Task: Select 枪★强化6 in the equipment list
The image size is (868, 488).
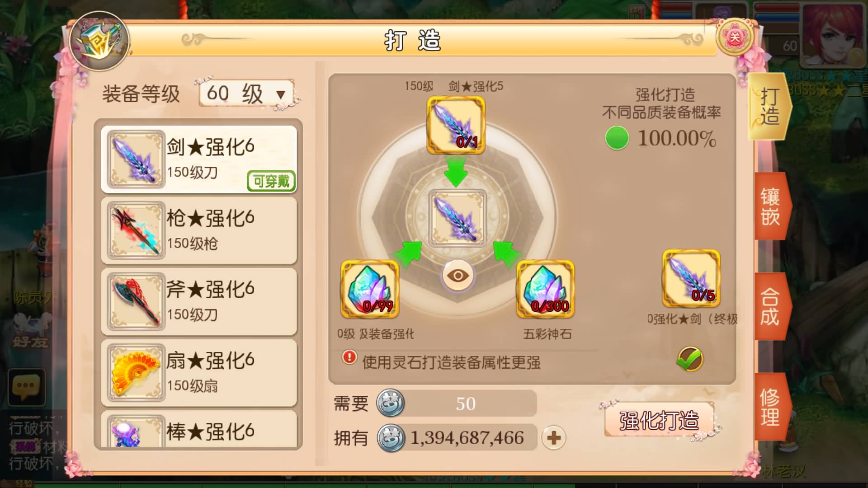Action: coord(199,230)
